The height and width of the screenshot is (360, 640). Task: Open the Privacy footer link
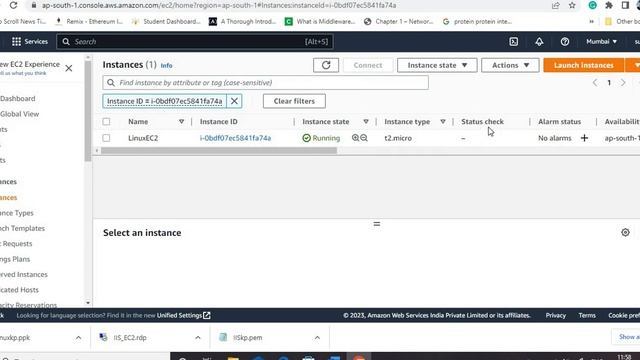pos(556,316)
